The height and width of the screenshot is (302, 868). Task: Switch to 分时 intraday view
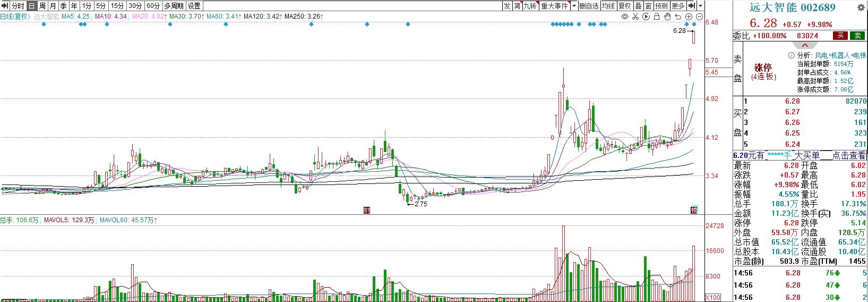(x=18, y=6)
